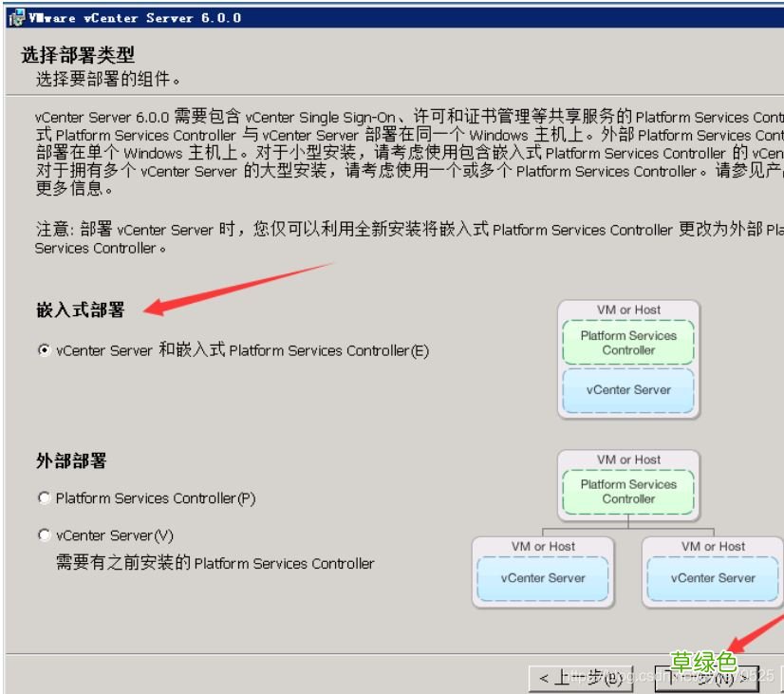Click the VM or Host frame above the embedded diagram
Image resolution: width=784 pixels, height=694 pixels.
pos(627,309)
